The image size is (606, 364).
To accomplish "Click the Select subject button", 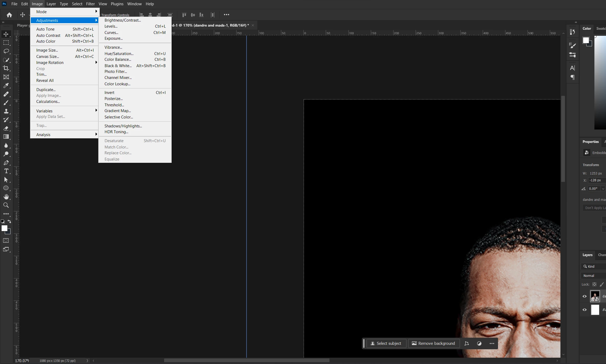I will click(386, 343).
